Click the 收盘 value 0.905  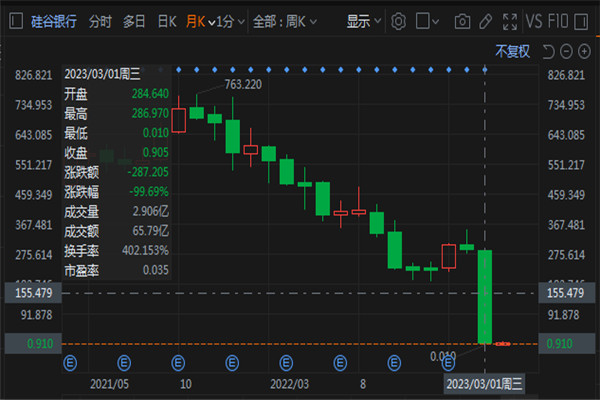pyautogui.click(x=156, y=152)
